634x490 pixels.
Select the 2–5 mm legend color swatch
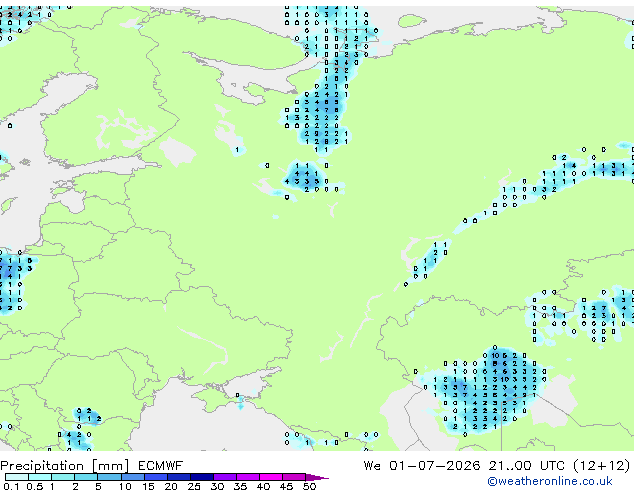click(86, 477)
